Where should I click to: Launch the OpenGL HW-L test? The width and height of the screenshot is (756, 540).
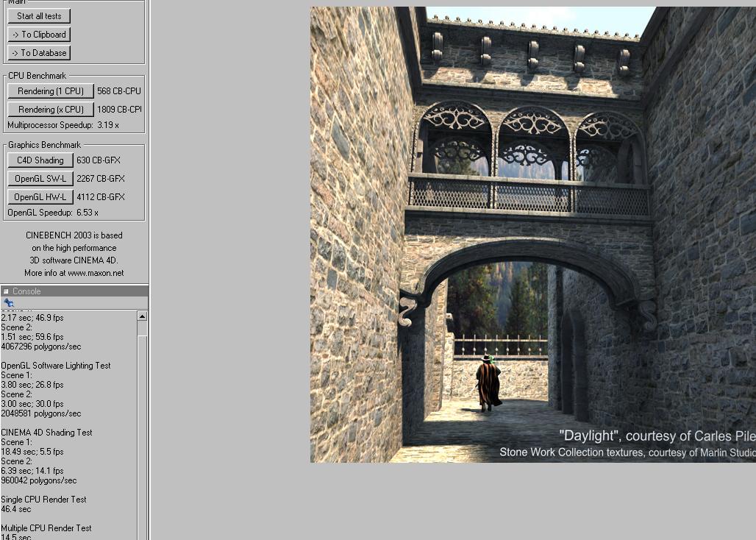pos(40,196)
